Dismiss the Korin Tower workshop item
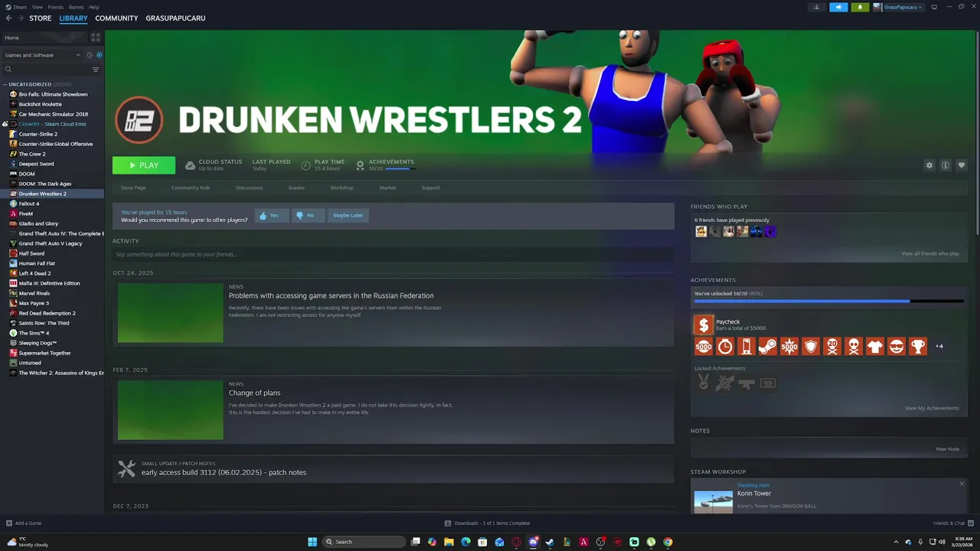This screenshot has height=551, width=980. click(962, 484)
